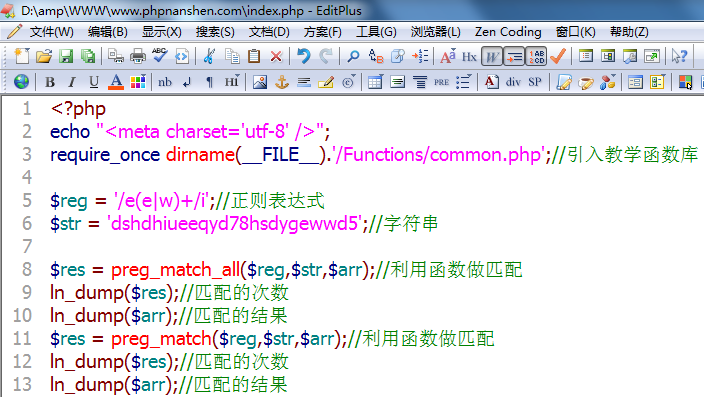
Task: Open the color palette grid dropdown
Action: click(x=138, y=82)
